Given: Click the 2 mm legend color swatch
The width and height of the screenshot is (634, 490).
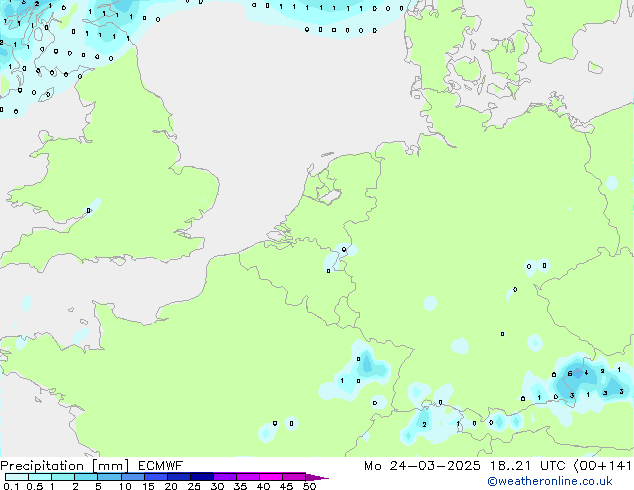Looking at the screenshot, I should 86,477.
